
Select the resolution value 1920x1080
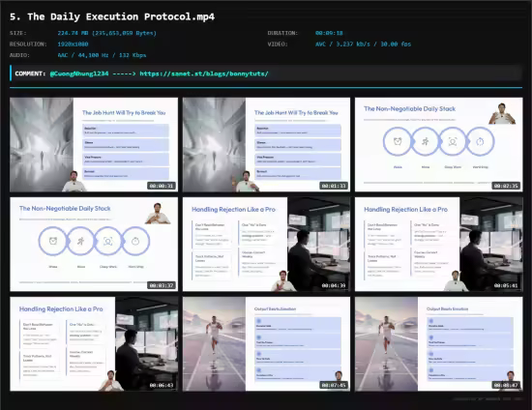[x=73, y=44]
